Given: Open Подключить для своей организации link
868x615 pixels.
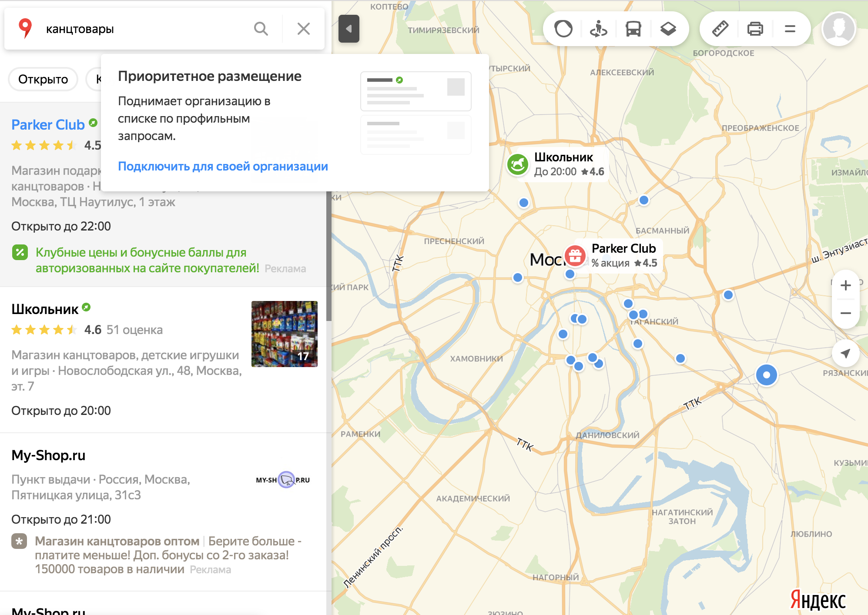Looking at the screenshot, I should (x=223, y=167).
